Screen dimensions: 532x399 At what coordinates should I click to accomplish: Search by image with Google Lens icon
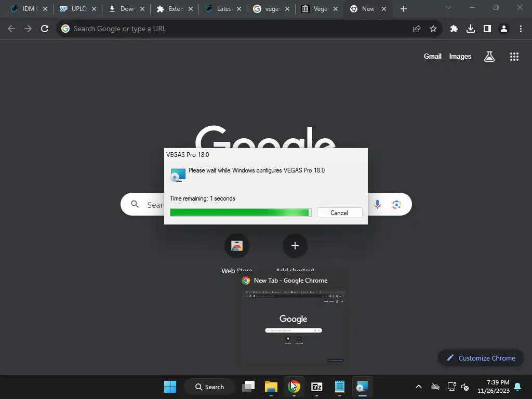(396, 204)
